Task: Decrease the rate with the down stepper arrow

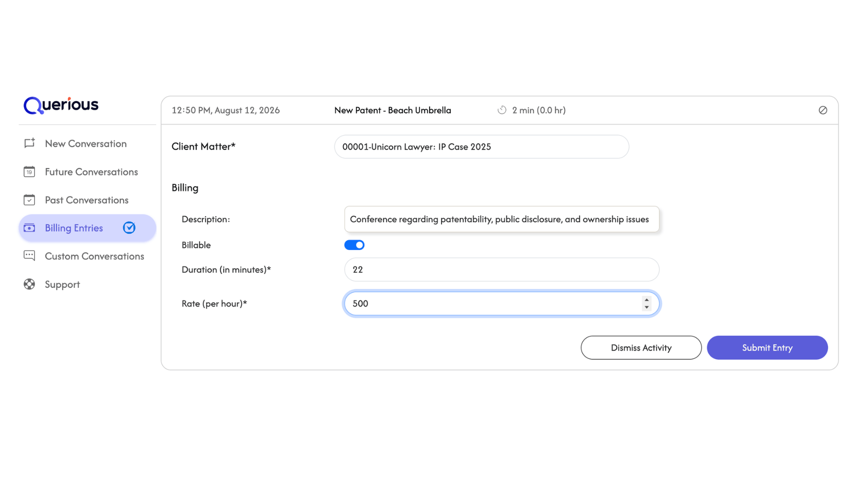Action: tap(647, 307)
